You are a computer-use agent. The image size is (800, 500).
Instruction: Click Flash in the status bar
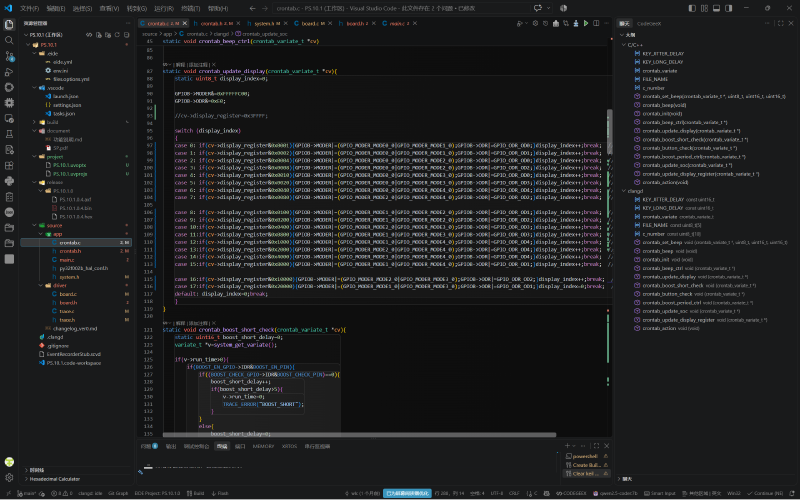coord(220,493)
